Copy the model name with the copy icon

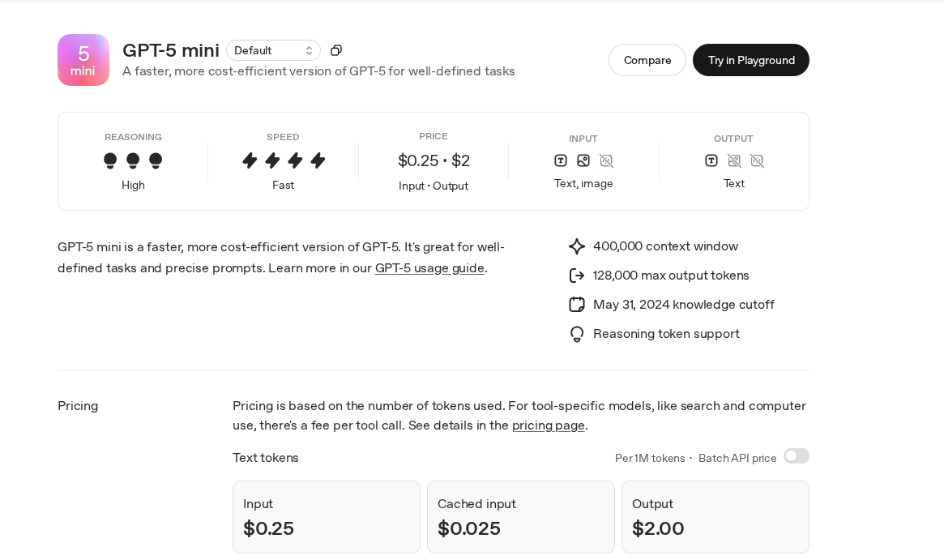coord(336,50)
